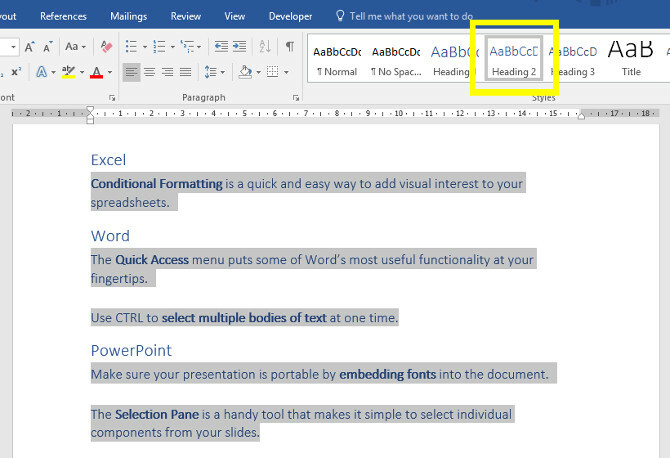
Task: Click the Tell me what you want to do box
Action: pyautogui.click(x=411, y=16)
